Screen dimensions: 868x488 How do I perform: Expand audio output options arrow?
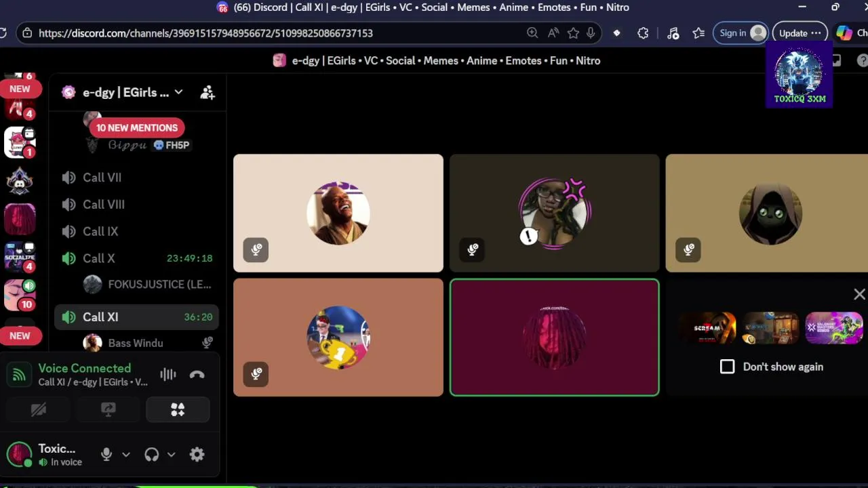[x=171, y=455]
